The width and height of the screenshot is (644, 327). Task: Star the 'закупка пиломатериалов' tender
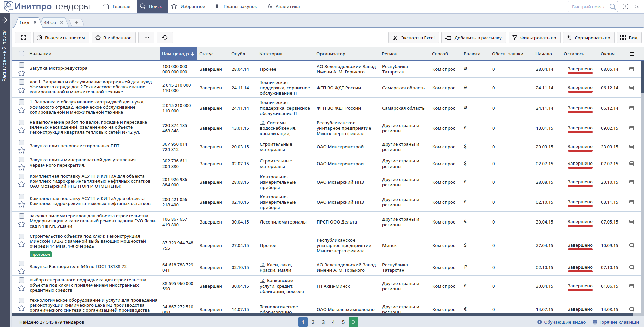22,224
